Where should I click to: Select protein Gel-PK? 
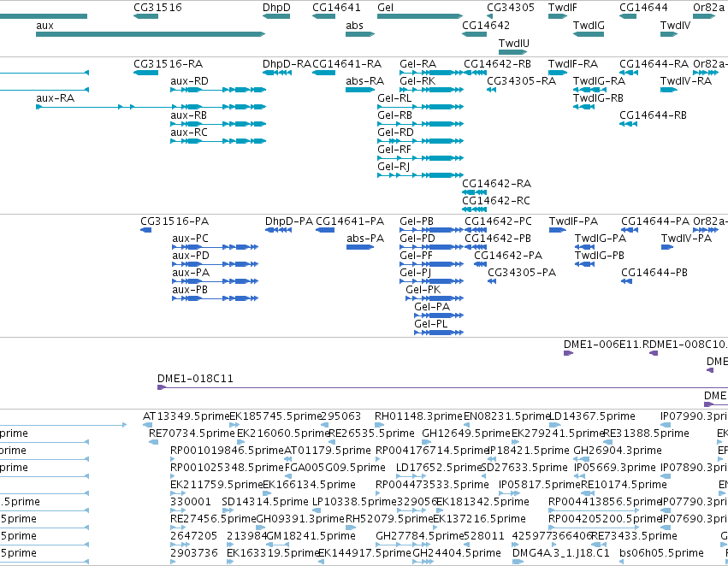[423, 290]
